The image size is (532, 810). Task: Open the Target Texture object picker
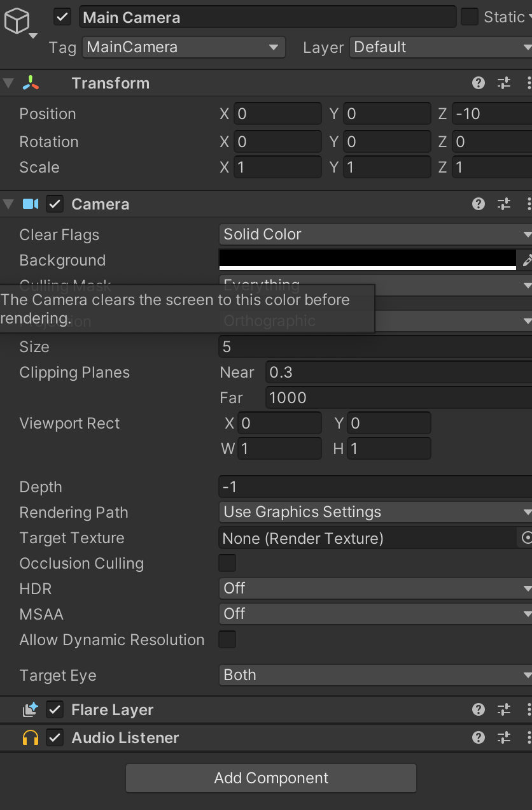coord(528,537)
